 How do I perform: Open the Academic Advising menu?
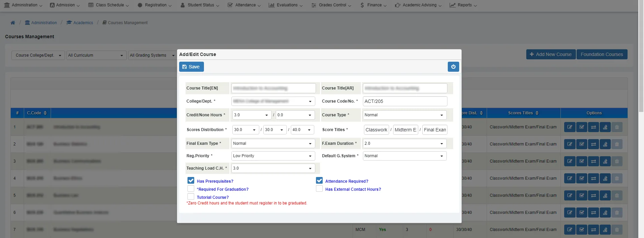tap(418, 5)
